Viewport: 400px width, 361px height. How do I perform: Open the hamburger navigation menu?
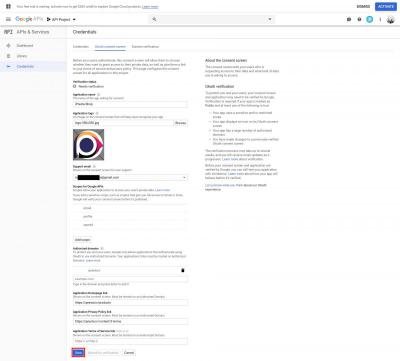(x=8, y=19)
